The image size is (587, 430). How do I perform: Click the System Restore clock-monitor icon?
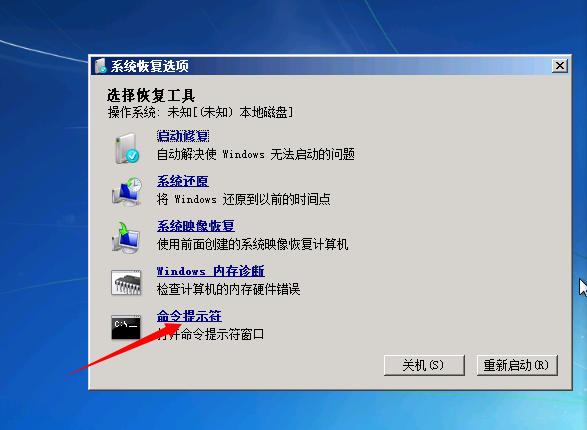click(x=127, y=192)
